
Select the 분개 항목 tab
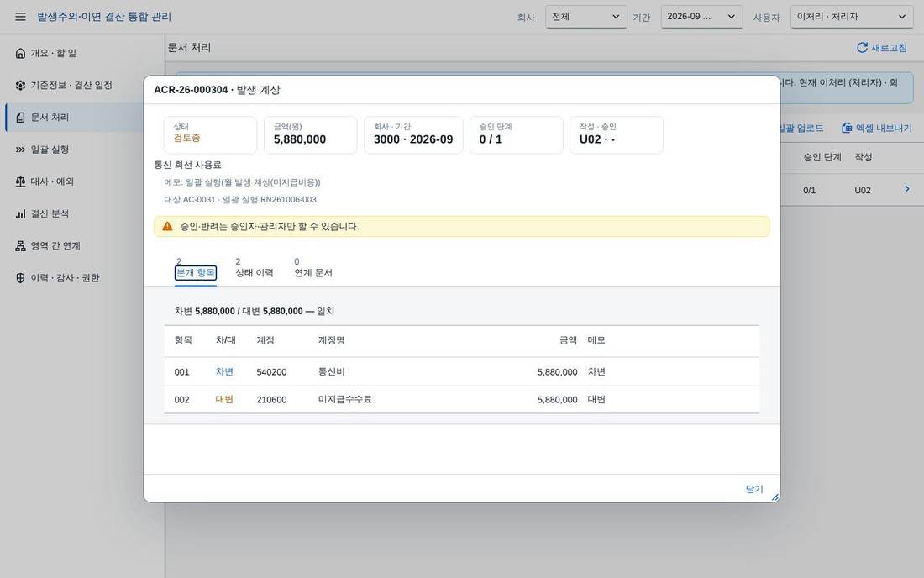coord(196,273)
